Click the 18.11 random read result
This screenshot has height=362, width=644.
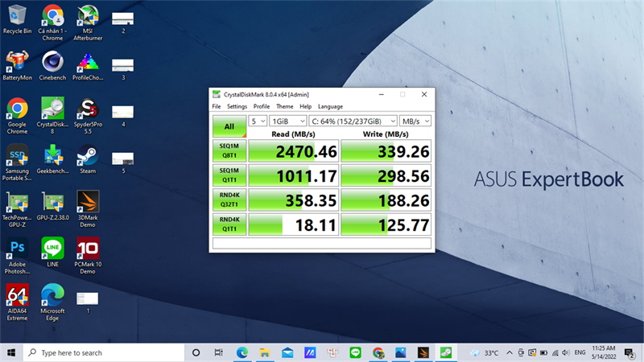coord(294,224)
